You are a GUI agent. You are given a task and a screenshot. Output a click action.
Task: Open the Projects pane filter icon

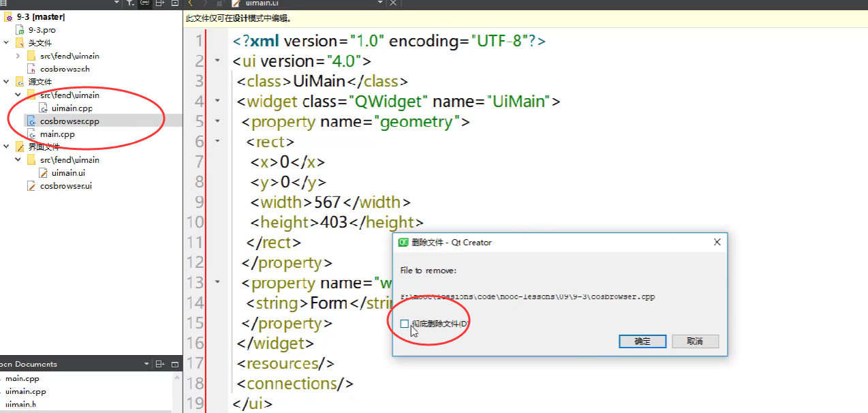click(x=130, y=3)
